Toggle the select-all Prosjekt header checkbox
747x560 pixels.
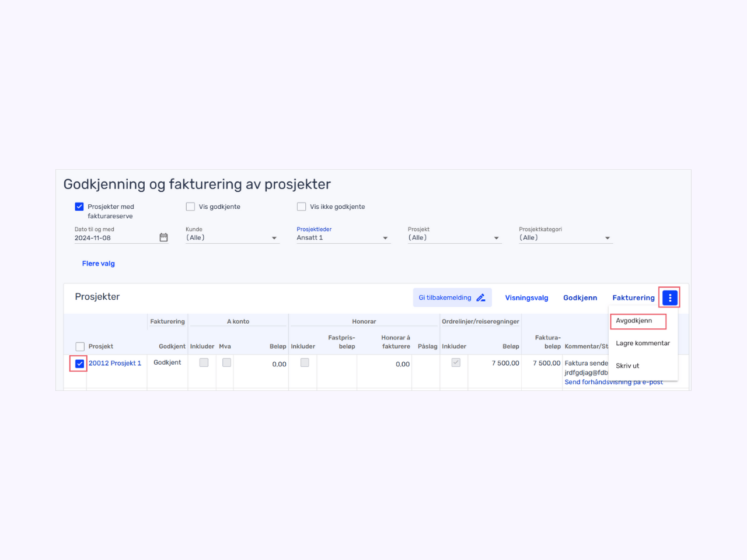tap(80, 346)
